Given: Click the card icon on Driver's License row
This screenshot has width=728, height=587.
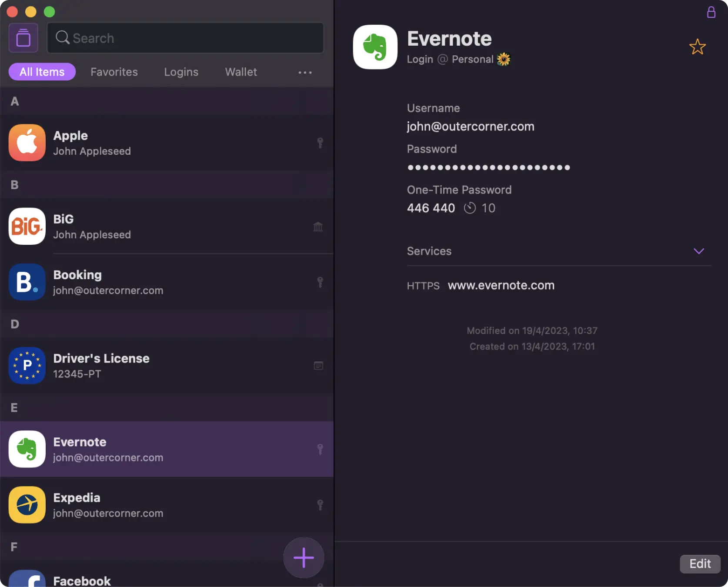Looking at the screenshot, I should 318,366.
